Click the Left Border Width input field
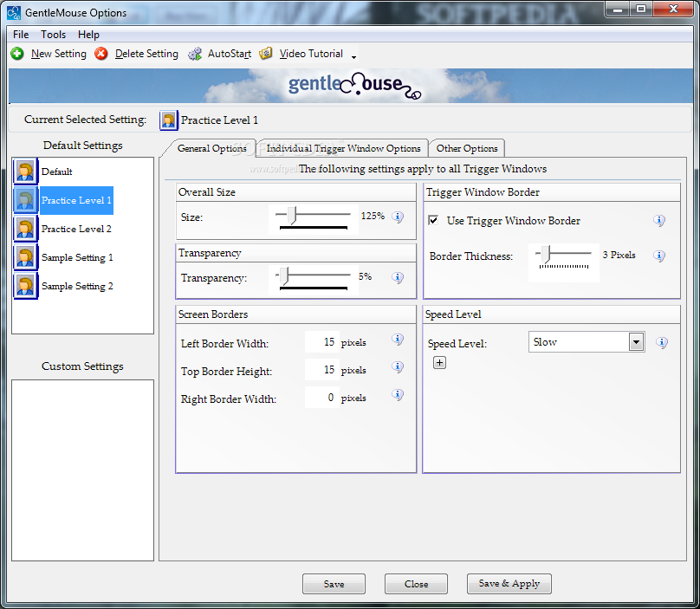Viewport: 700px width, 609px height. click(322, 342)
